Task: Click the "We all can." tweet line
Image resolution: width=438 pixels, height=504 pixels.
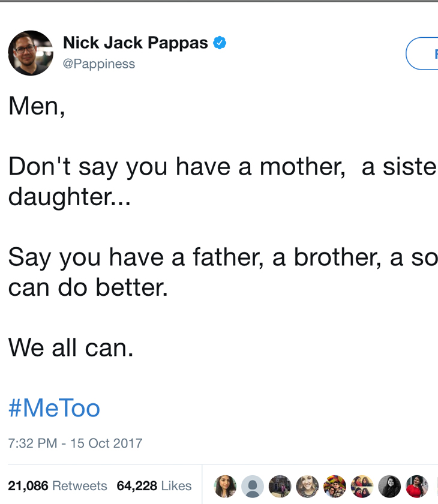Action: tap(71, 347)
